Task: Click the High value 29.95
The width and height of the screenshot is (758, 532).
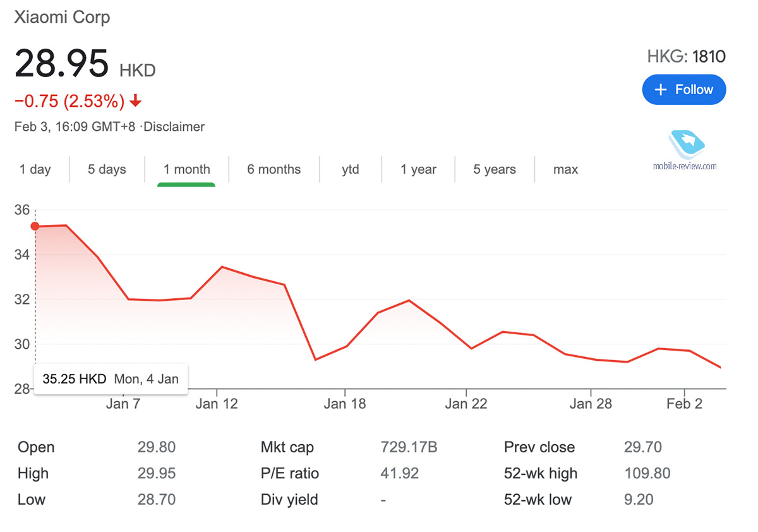Action: pyautogui.click(x=157, y=473)
